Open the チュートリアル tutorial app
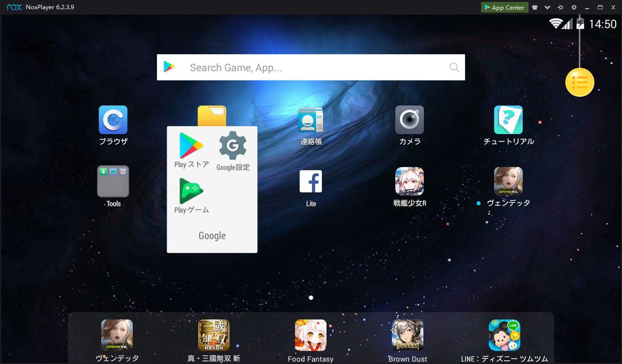The image size is (622, 364). tap(508, 119)
